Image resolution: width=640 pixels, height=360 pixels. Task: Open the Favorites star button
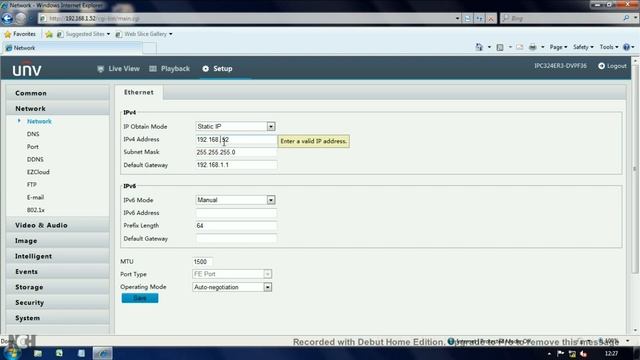click(x=20, y=34)
